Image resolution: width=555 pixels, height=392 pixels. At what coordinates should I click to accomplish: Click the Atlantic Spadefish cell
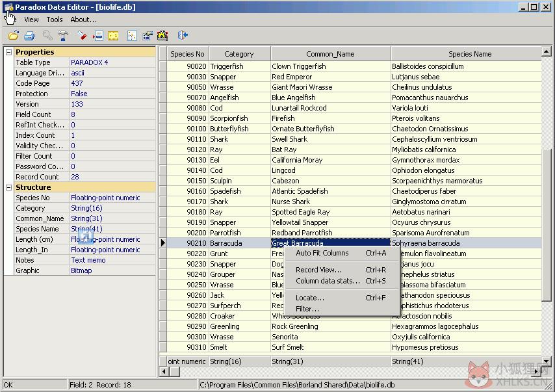pos(331,191)
